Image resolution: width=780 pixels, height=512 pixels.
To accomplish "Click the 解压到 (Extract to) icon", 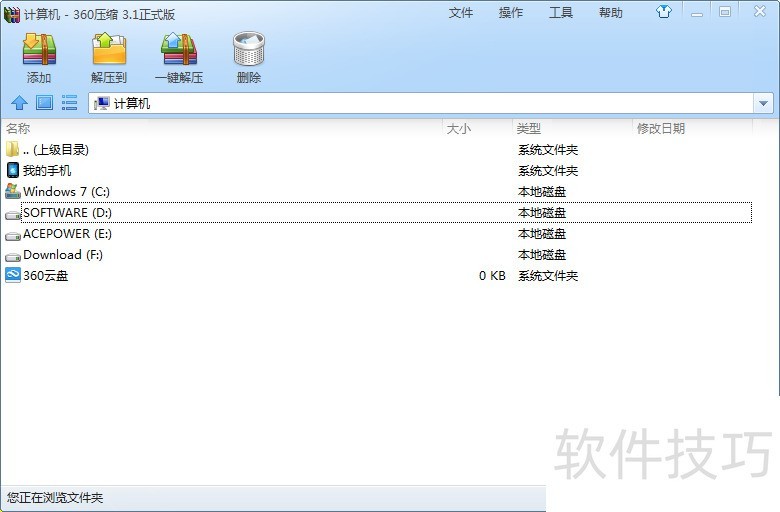I will [109, 49].
